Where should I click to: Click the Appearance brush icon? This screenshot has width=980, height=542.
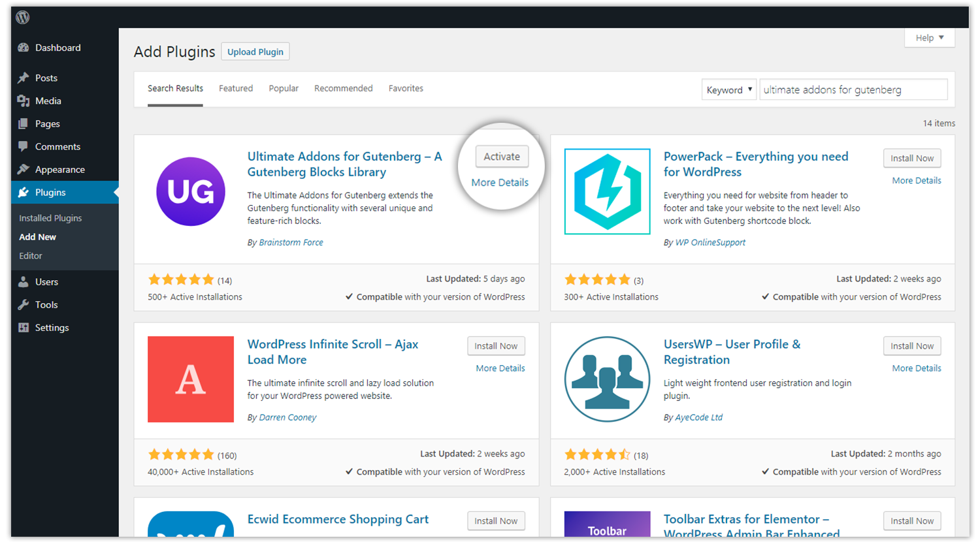24,169
